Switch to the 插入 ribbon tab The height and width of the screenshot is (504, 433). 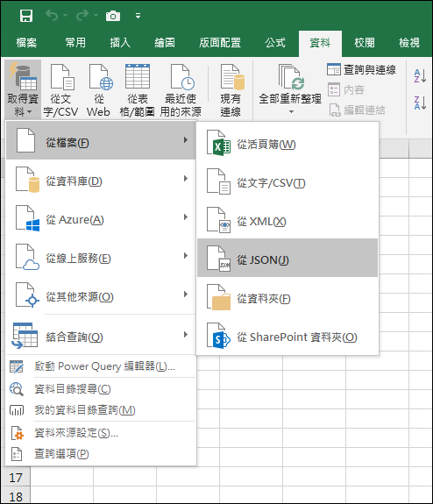120,43
